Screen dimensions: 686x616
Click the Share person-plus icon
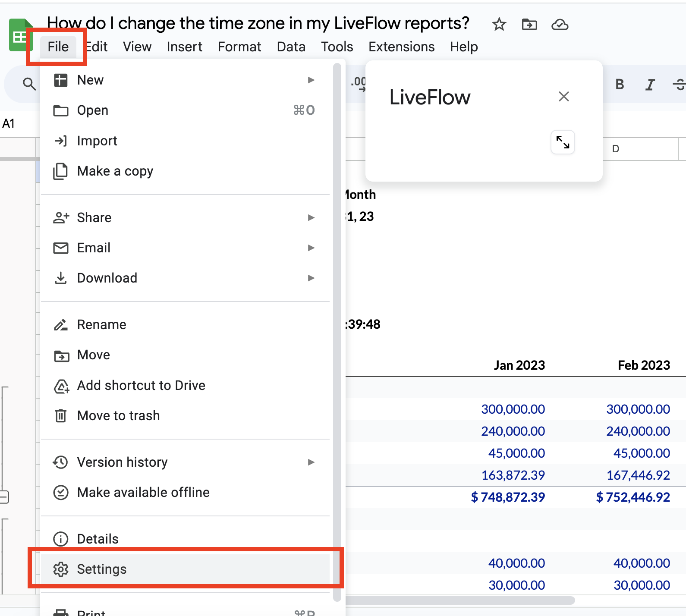click(61, 218)
